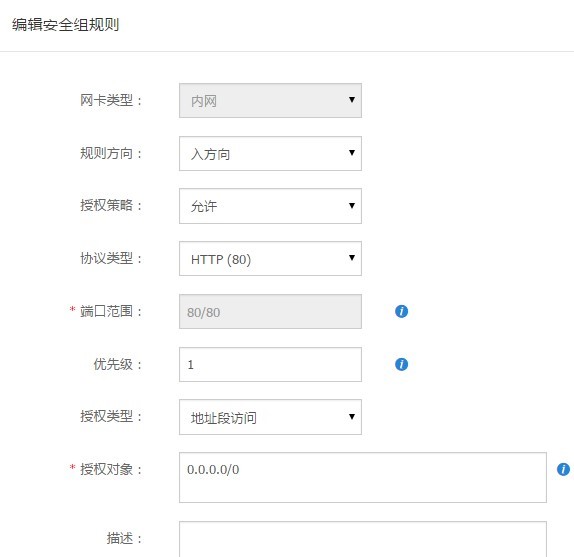Image resolution: width=574 pixels, height=557 pixels.
Task: Click into the empty 描述 text box
Action: coord(363,539)
